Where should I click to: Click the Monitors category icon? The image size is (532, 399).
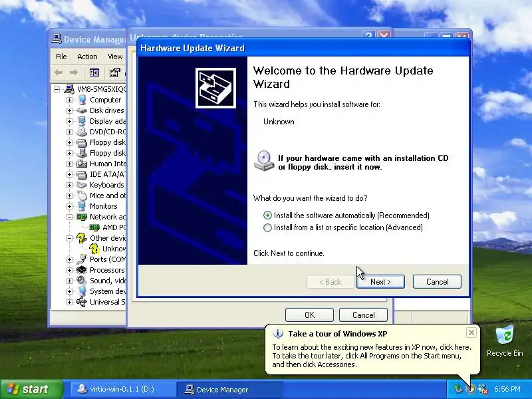(82, 206)
